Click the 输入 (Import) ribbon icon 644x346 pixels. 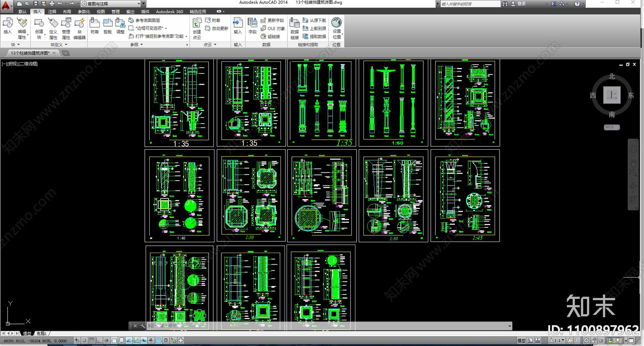click(238, 26)
